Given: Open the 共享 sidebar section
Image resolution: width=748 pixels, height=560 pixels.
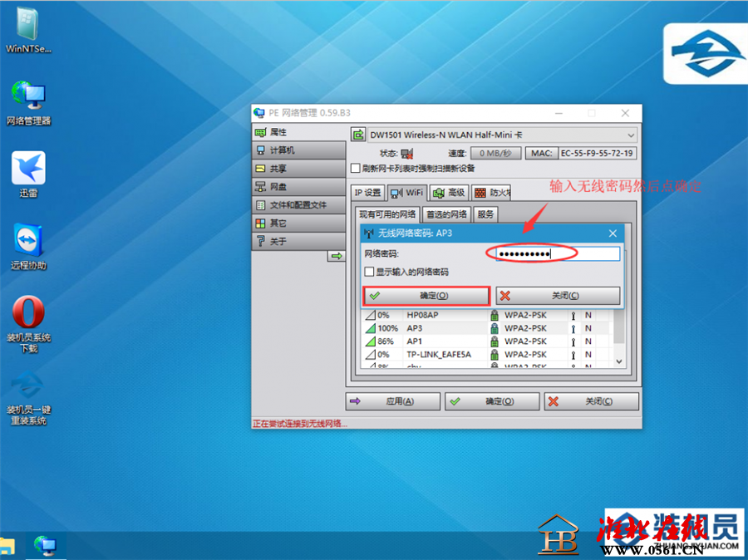Looking at the screenshot, I should point(298,169).
